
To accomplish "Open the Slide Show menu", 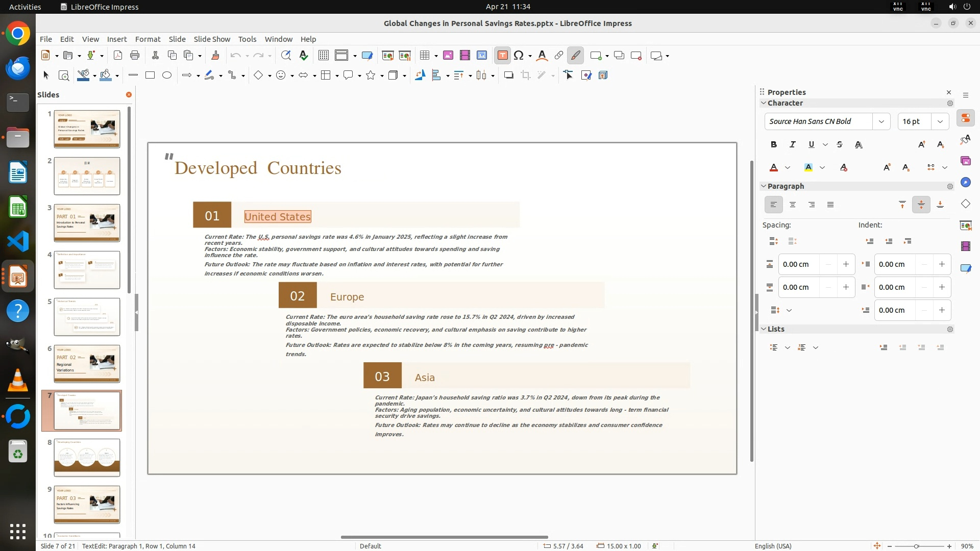I will point(212,39).
